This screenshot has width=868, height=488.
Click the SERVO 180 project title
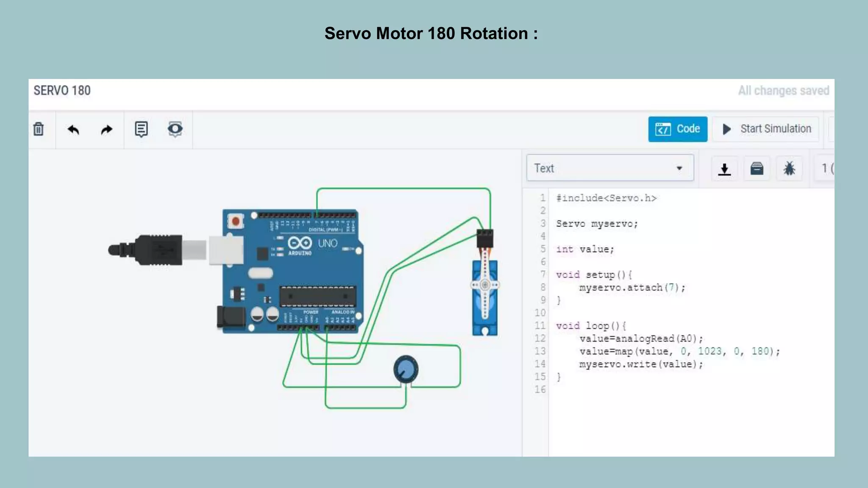[x=62, y=91]
